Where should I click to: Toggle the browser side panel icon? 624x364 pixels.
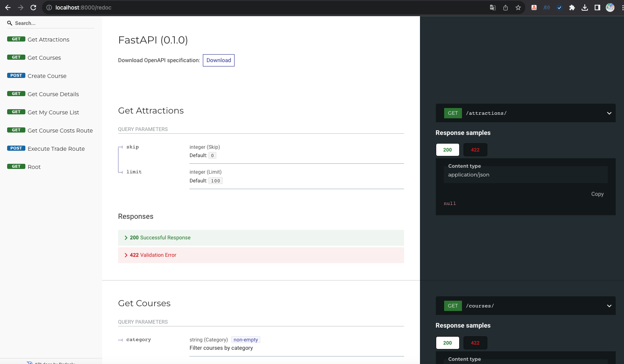click(x=597, y=8)
